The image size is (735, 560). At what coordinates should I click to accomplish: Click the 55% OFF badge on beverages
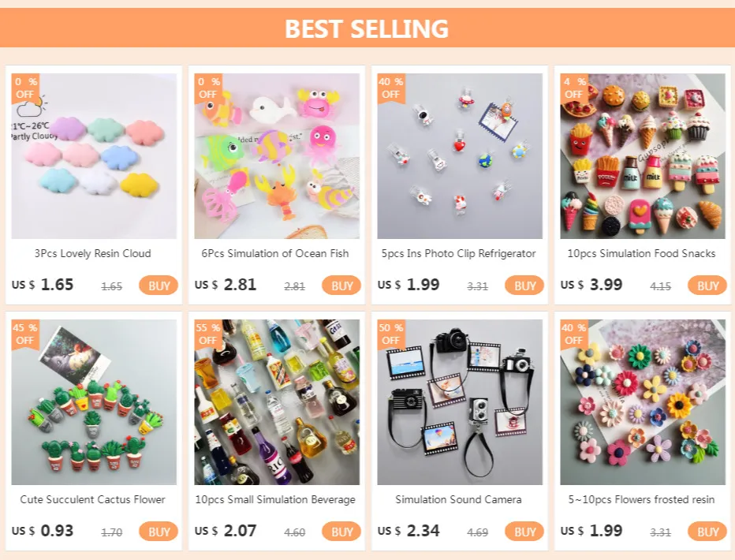coord(207,334)
